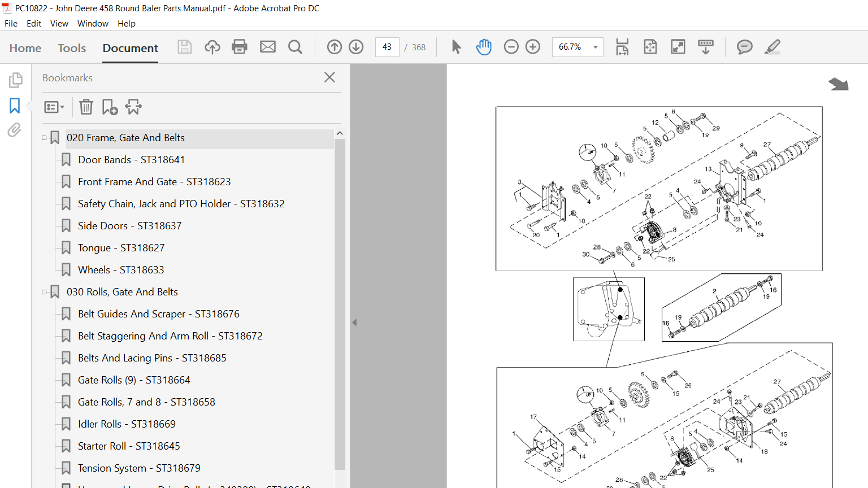Open Tongue - ST318627 bookmark
The image size is (868, 488).
click(x=121, y=248)
